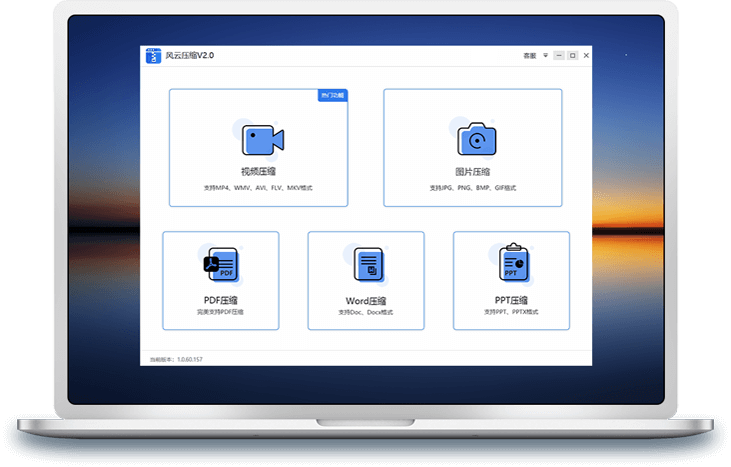The width and height of the screenshot is (731, 467).
Task: Select the Word压缩 text label
Action: click(365, 301)
